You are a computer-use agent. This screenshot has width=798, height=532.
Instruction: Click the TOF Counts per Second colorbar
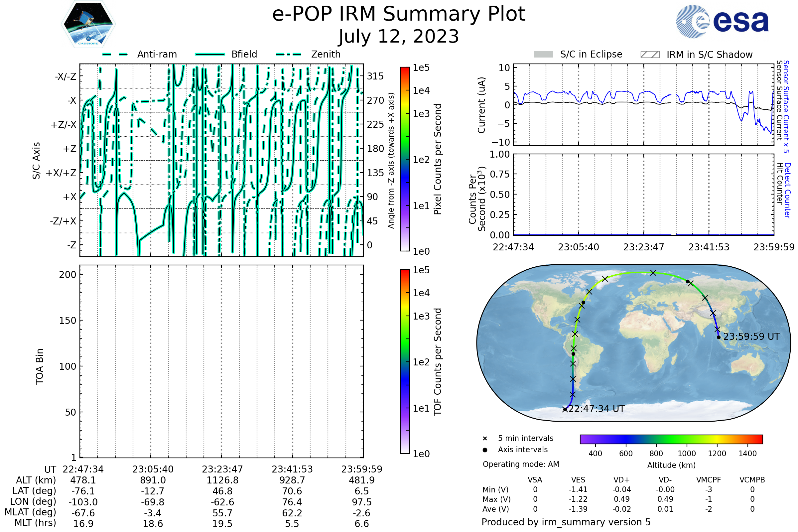click(405, 361)
